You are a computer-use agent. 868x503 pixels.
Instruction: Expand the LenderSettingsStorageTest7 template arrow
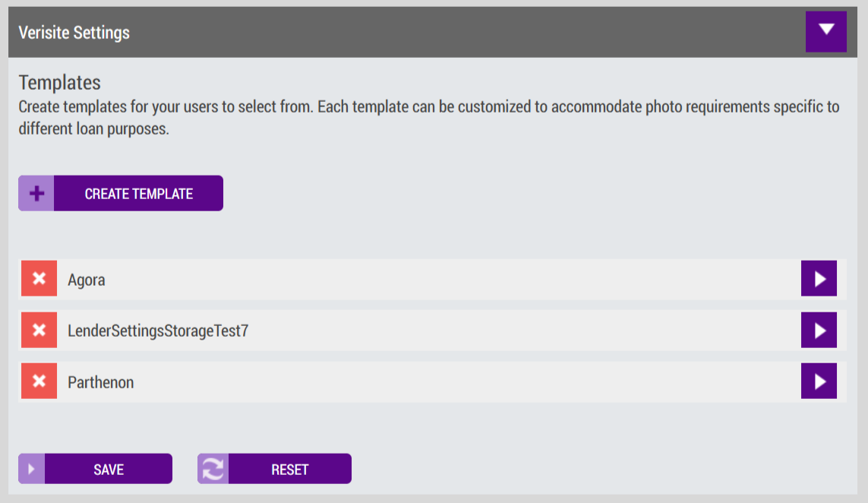click(x=819, y=330)
